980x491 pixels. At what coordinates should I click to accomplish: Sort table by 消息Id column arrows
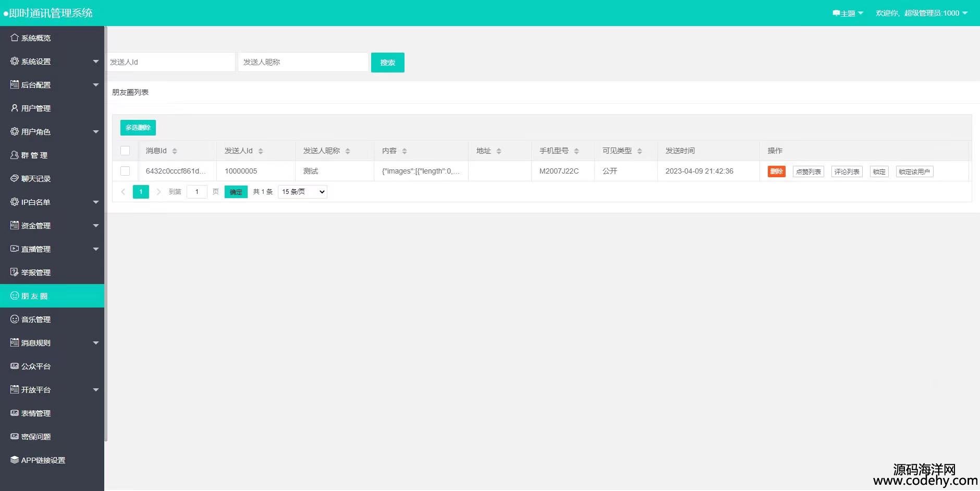175,151
